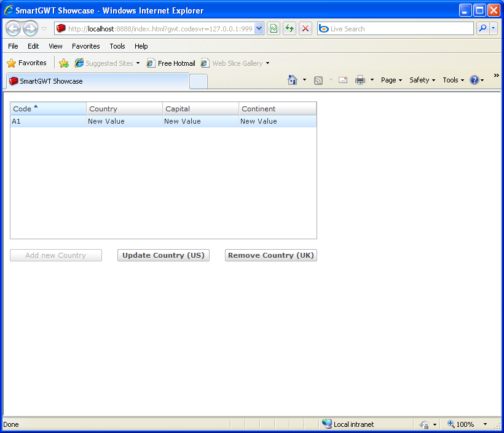Click the Protected Mode status icon

tap(425, 424)
